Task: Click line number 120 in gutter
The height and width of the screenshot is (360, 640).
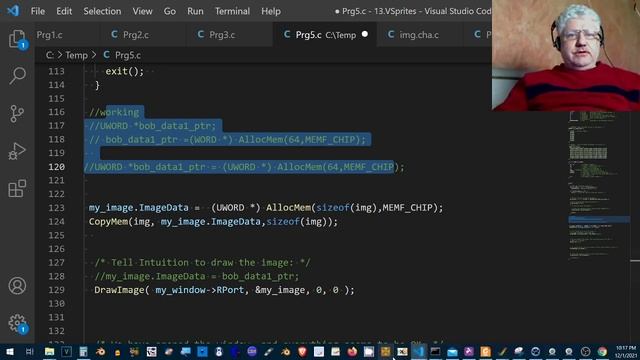Action: point(56,167)
